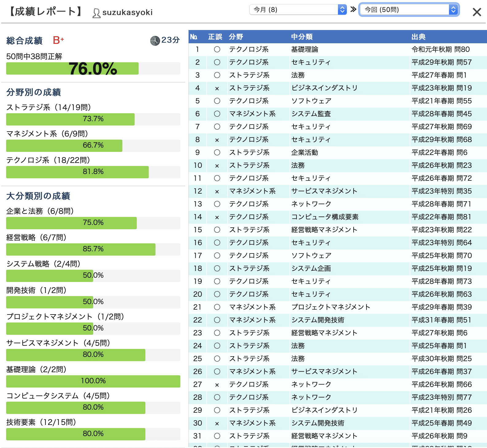Viewport: 487px width, 448px height.
Task: Select 平成23年特別 問64 in row 16
Action: tap(442, 243)
